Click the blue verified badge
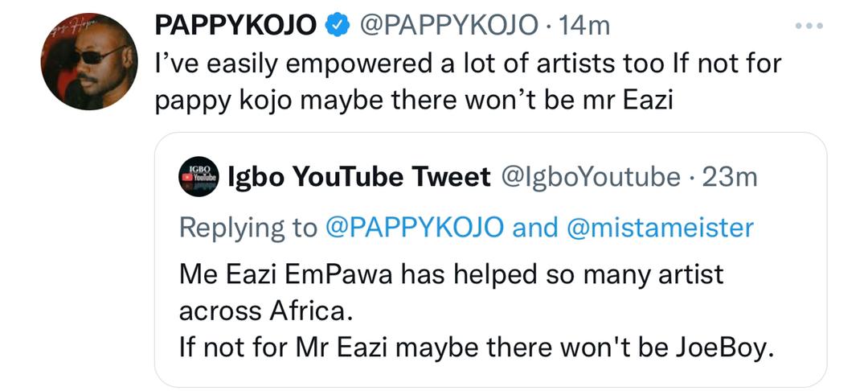Image resolution: width=868 pixels, height=391 pixels. 337,26
